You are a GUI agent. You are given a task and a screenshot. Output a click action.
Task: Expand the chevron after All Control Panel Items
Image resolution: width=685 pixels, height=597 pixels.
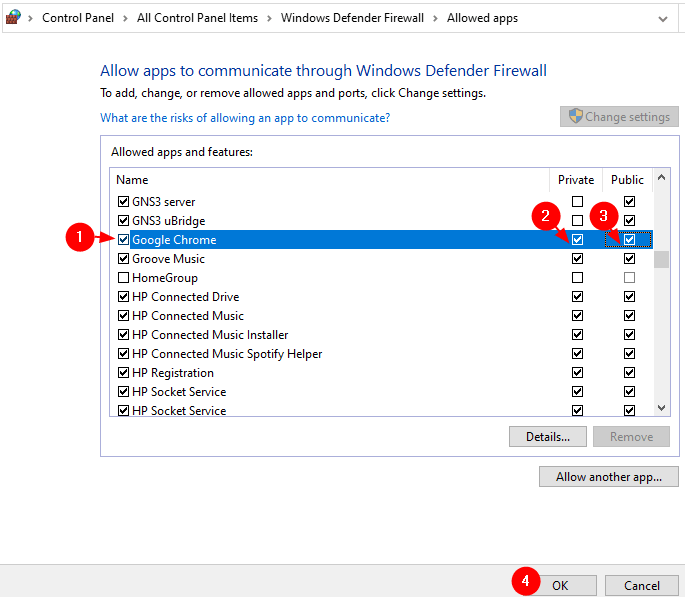tap(270, 18)
